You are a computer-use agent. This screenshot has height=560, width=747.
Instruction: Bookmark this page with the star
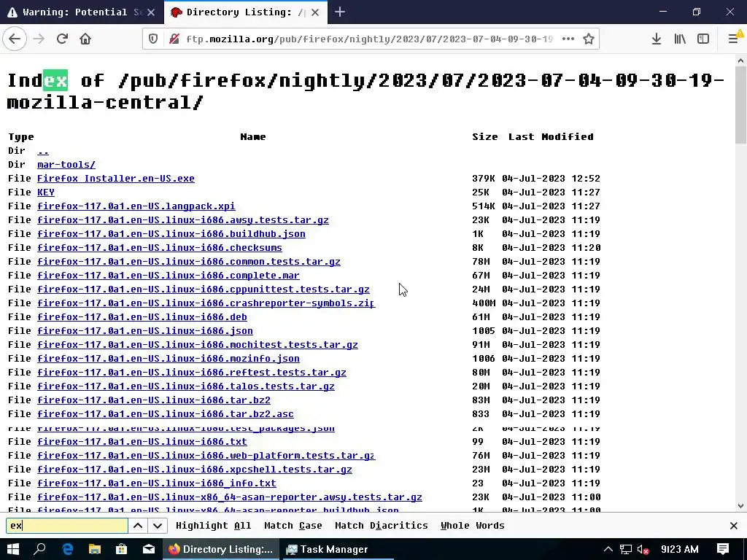pos(589,39)
